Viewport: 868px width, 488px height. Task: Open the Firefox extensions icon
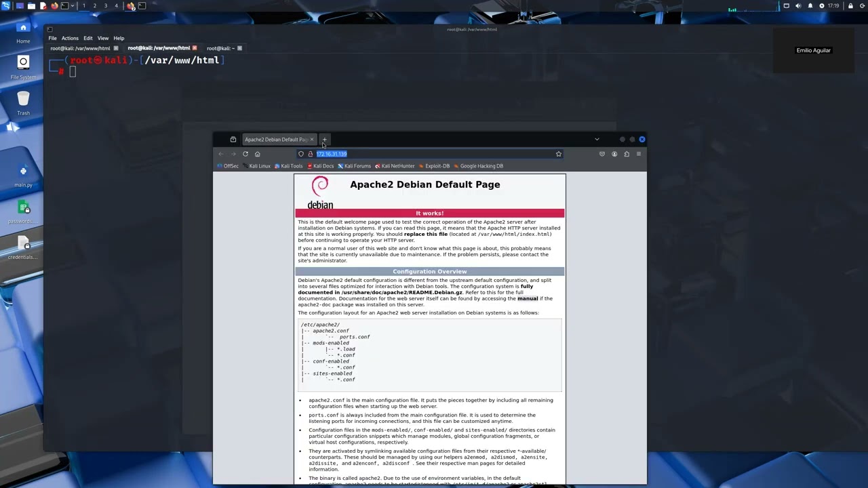click(x=627, y=154)
